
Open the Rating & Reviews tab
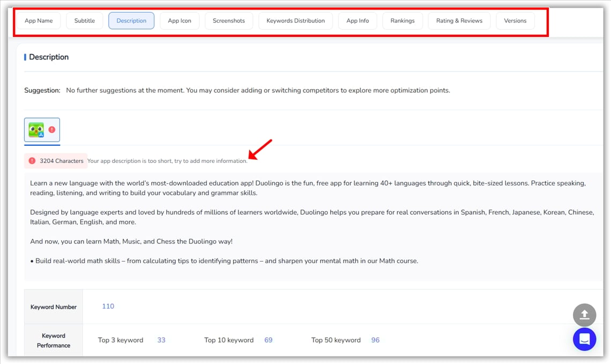459,21
